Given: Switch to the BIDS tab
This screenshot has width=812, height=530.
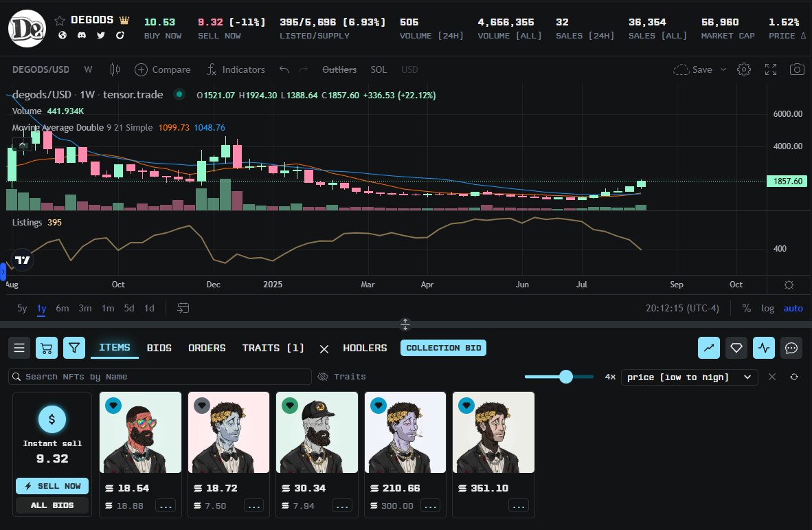Looking at the screenshot, I should tap(159, 348).
